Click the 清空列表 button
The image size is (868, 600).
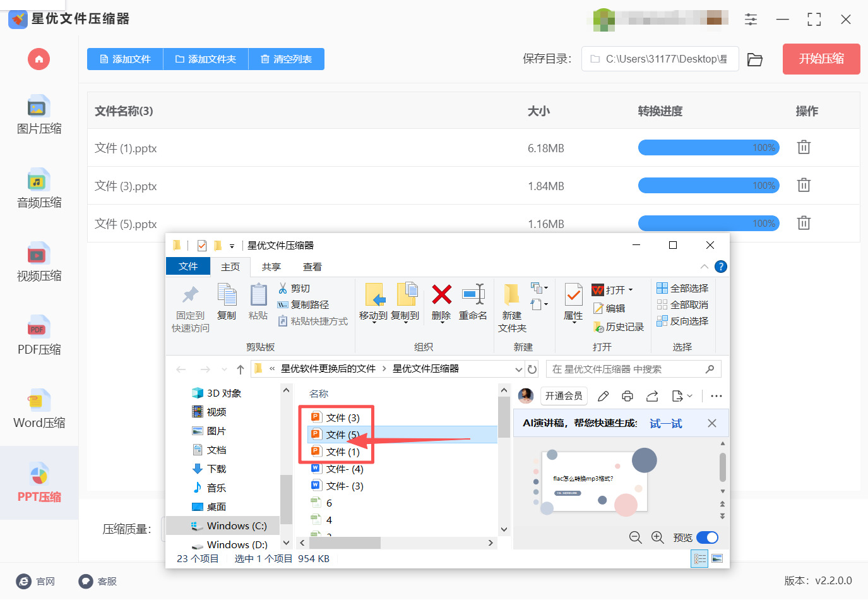(287, 59)
